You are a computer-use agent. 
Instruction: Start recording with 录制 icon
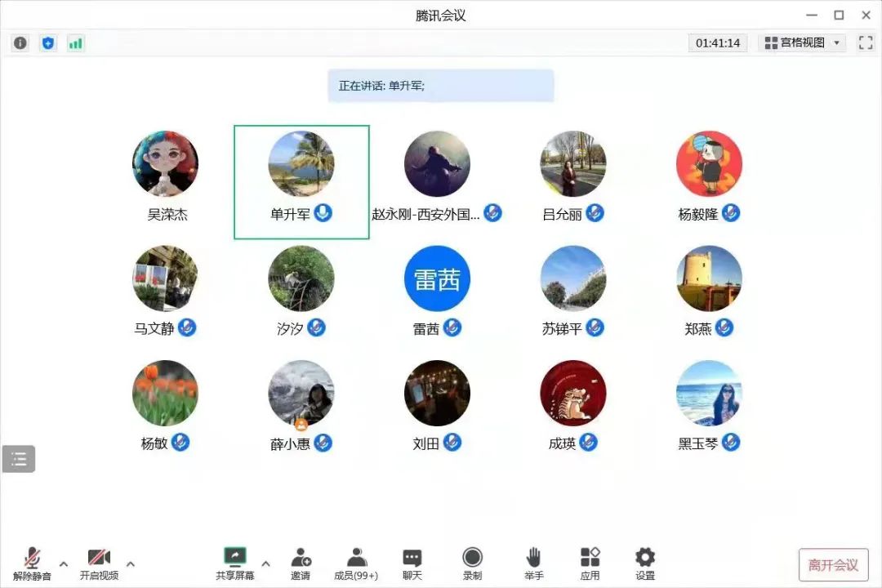472,563
